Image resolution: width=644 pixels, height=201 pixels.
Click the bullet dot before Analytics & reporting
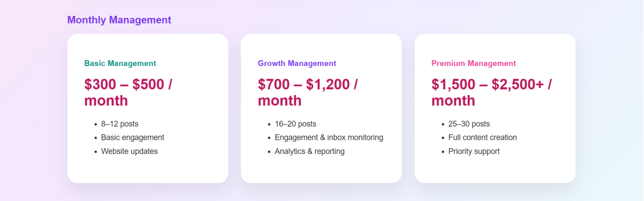(x=269, y=152)
